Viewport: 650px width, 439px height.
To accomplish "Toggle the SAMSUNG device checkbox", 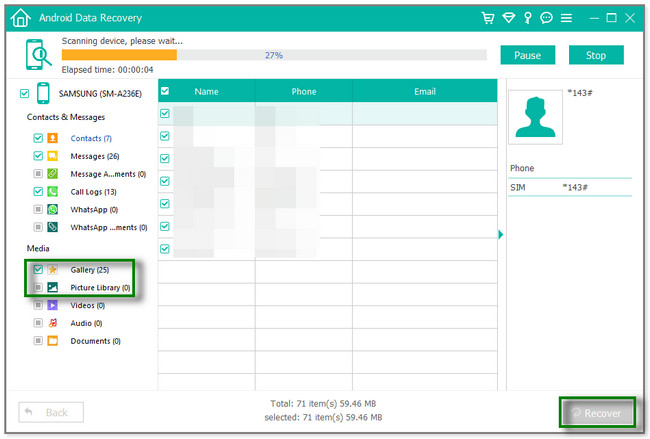I will click(24, 93).
